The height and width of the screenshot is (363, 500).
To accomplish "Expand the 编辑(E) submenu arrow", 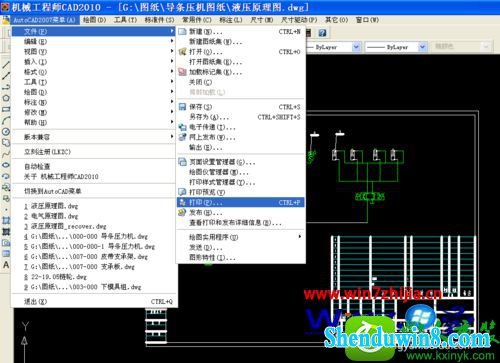I will 172,41.
